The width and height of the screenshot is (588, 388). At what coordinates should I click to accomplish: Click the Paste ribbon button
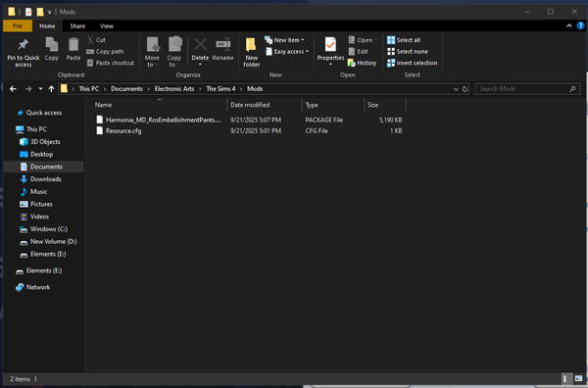[73, 49]
